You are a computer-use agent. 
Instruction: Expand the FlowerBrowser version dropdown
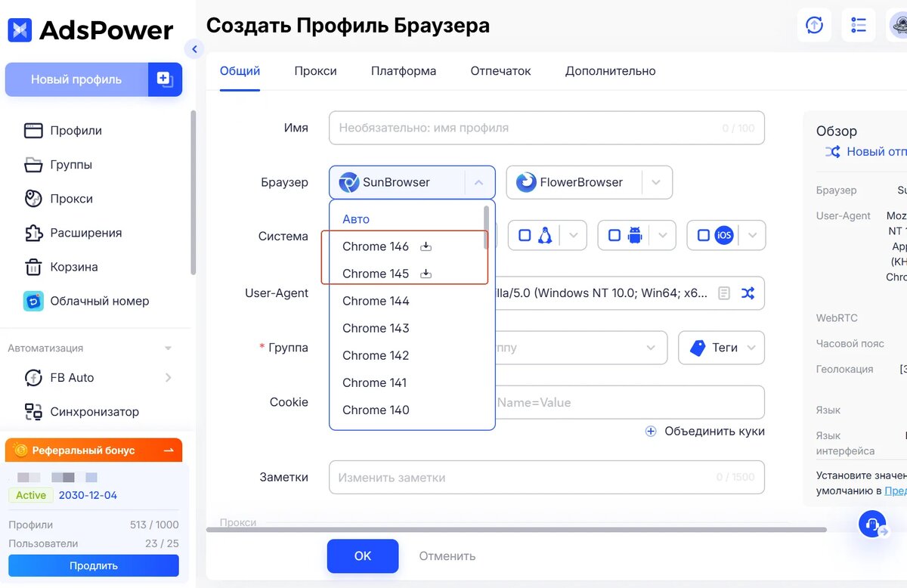[x=656, y=182]
